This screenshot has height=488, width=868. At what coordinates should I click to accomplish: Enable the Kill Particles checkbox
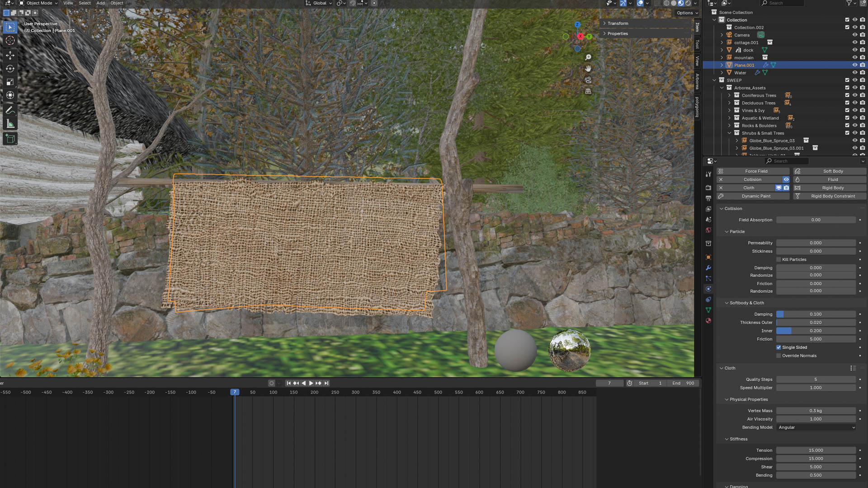778,260
